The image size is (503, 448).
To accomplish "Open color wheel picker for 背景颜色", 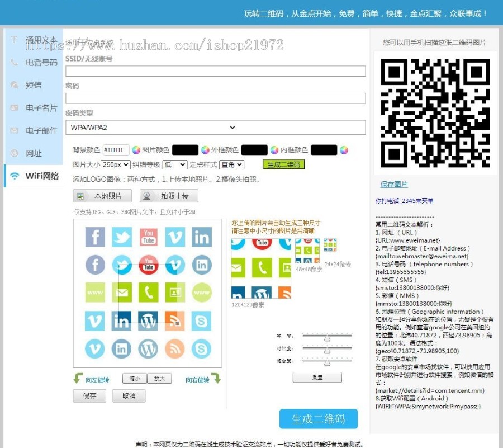I will pyautogui.click(x=136, y=150).
